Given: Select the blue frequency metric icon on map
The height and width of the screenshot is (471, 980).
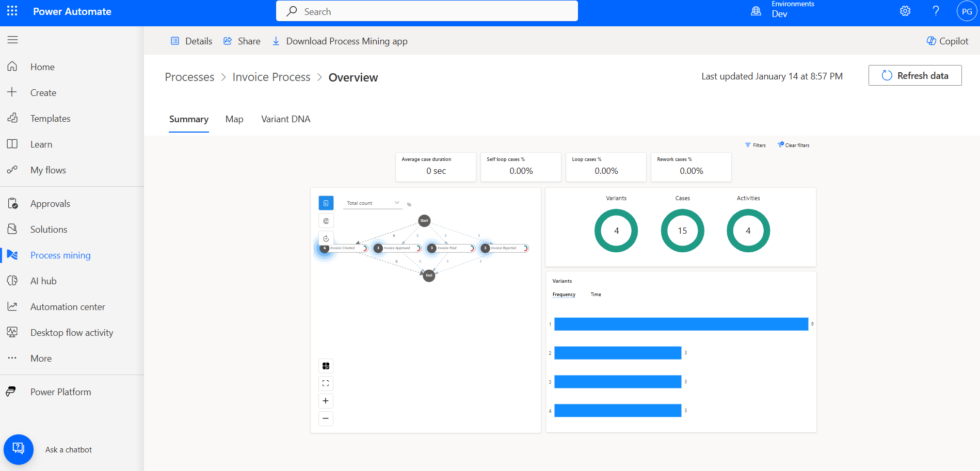Looking at the screenshot, I should [326, 203].
